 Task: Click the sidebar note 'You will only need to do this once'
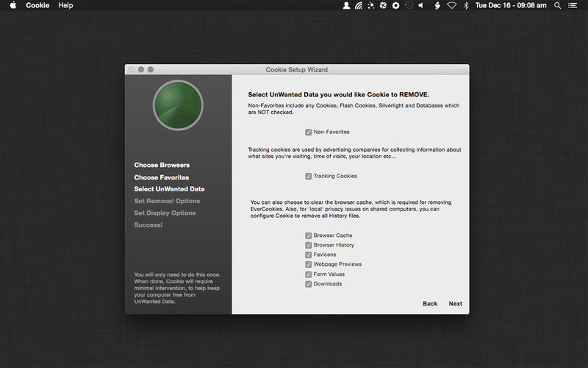click(177, 288)
